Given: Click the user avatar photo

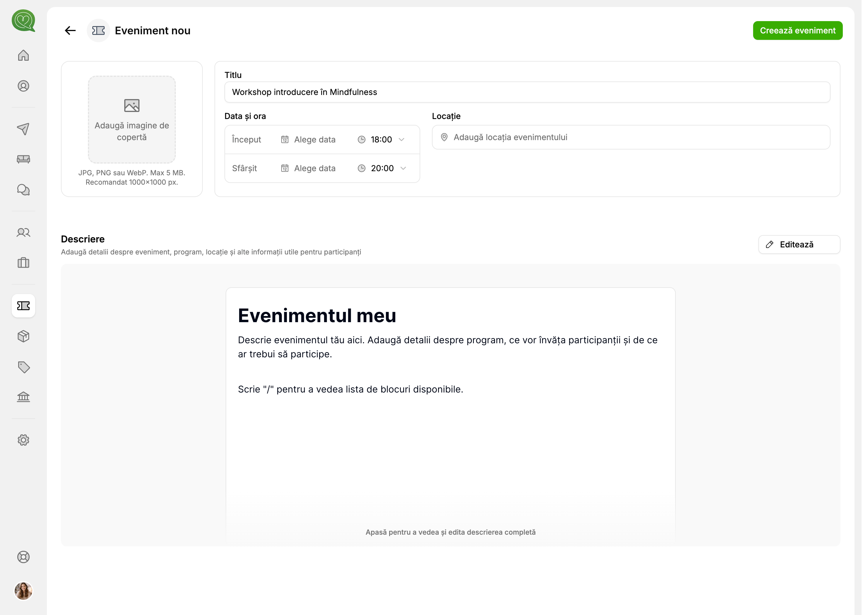Looking at the screenshot, I should click(23, 591).
